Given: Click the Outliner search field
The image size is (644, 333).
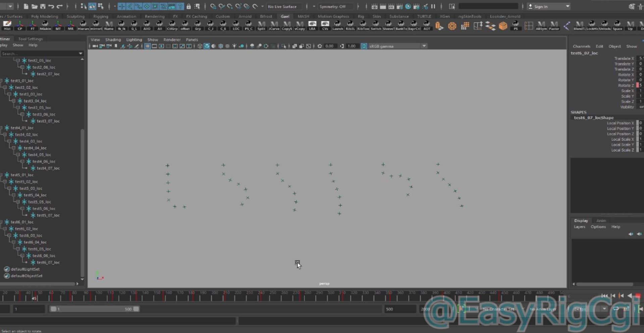Looking at the screenshot, I should tap(40, 54).
